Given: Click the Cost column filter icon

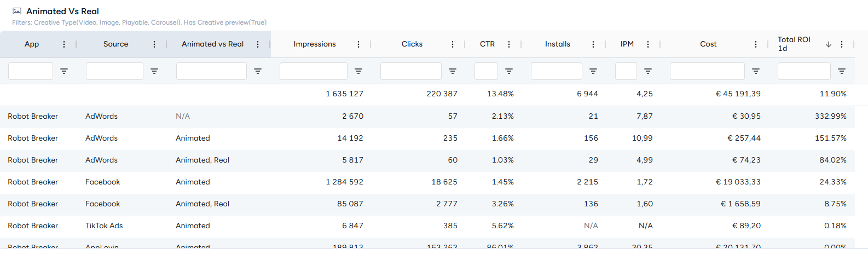Looking at the screenshot, I should pos(756,71).
